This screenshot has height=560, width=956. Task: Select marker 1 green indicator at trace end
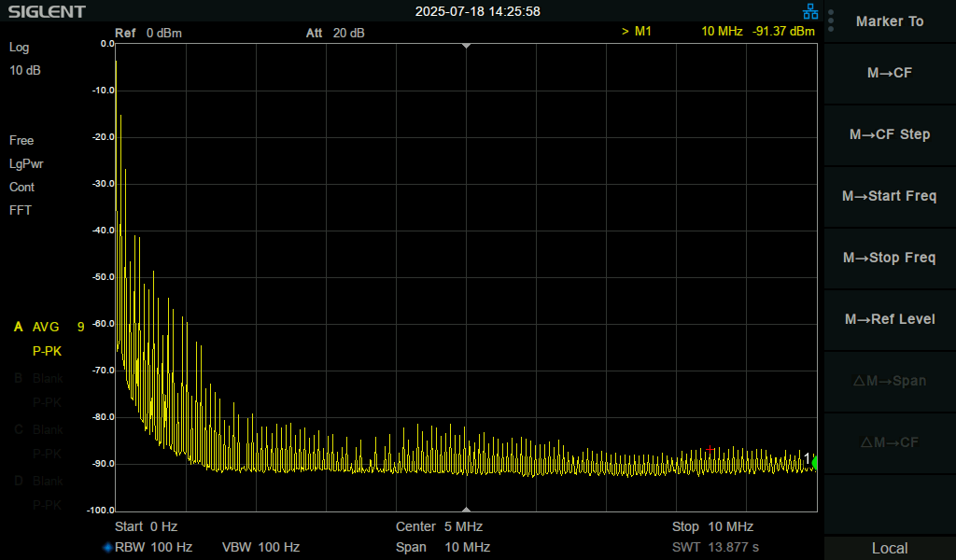[x=814, y=463]
